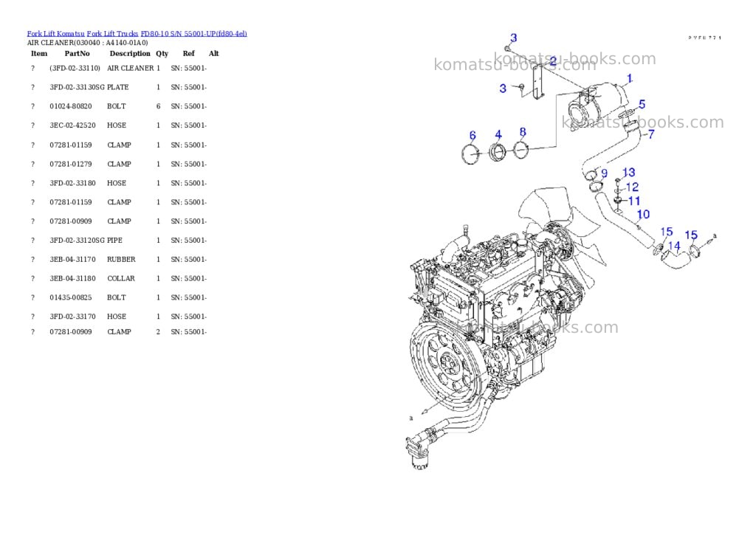This screenshot has height=535, width=756.
Task: Select part number 3FD-02-33120SG
Action: [77, 240]
